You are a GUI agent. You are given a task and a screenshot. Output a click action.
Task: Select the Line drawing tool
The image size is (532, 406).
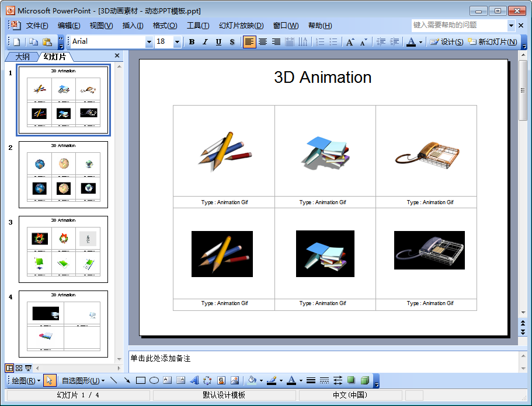114,380
